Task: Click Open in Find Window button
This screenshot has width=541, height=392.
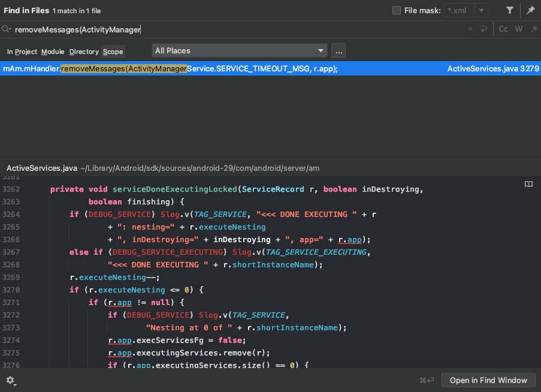Action: pos(488,380)
